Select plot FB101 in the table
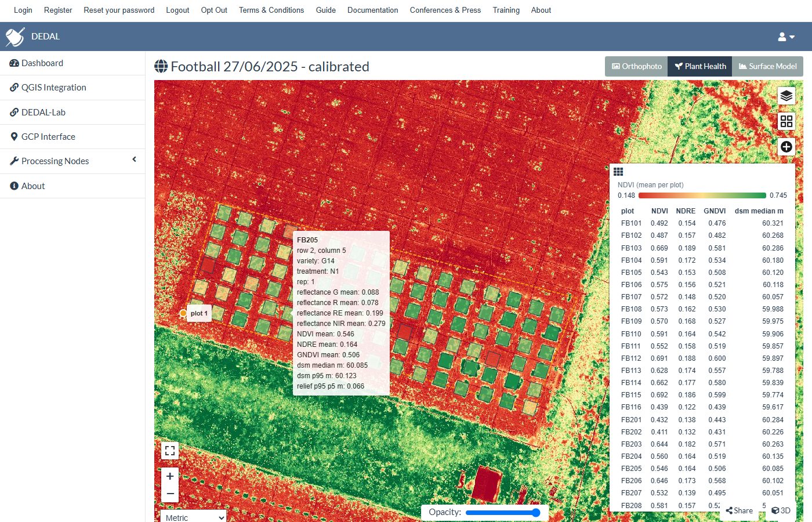 click(702, 223)
